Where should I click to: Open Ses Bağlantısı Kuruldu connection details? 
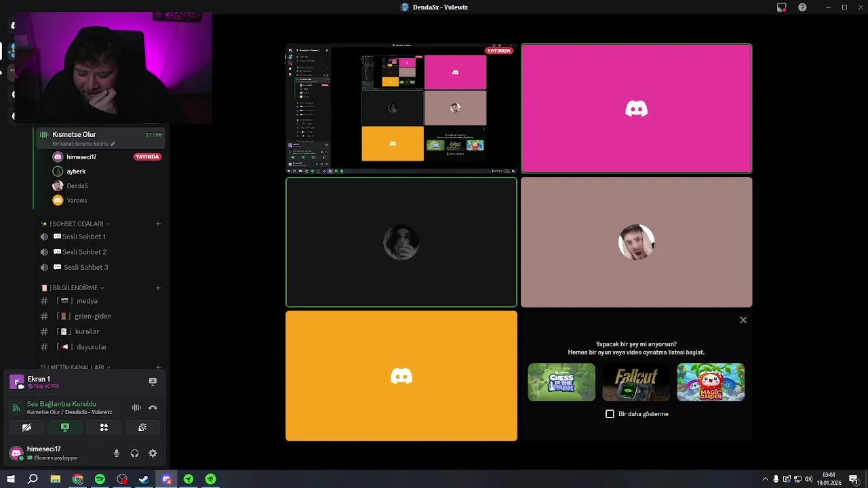point(62,404)
